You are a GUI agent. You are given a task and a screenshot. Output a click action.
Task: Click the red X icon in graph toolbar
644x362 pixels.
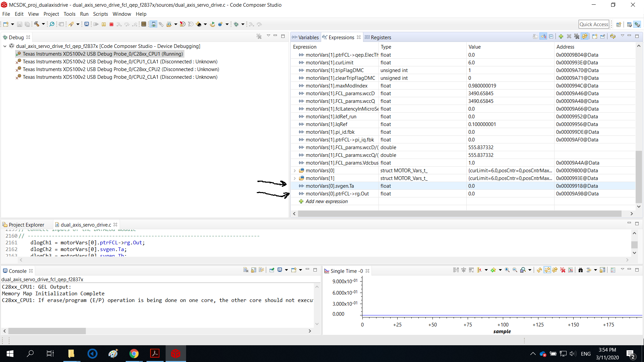tap(563, 270)
